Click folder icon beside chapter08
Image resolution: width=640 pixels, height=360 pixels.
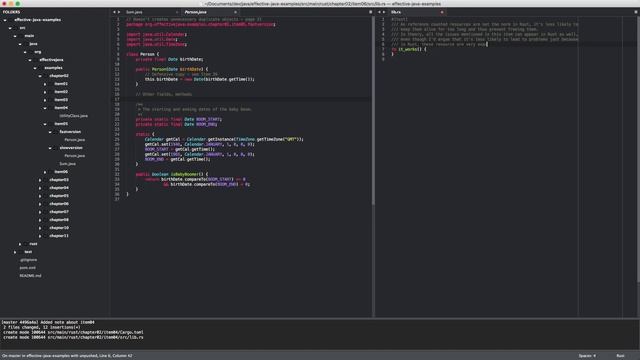pyautogui.click(x=46, y=220)
